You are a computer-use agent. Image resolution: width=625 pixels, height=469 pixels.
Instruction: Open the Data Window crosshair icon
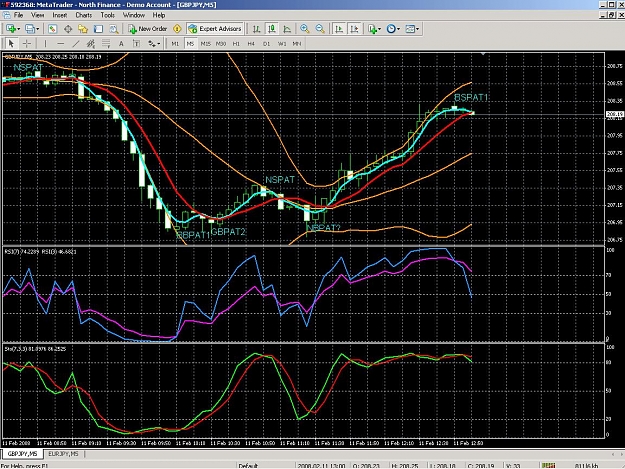pyautogui.click(x=68, y=29)
